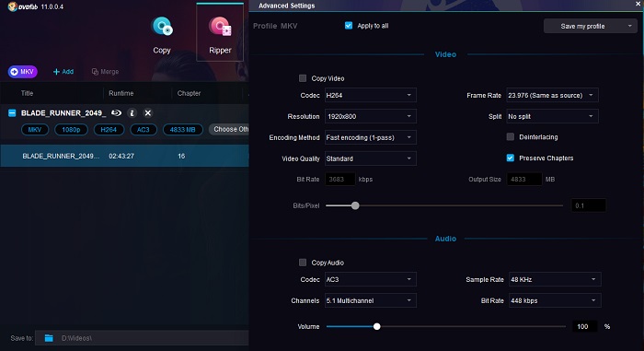Click the Volume slider handle
Image resolution: width=644 pixels, height=351 pixels.
(376, 326)
